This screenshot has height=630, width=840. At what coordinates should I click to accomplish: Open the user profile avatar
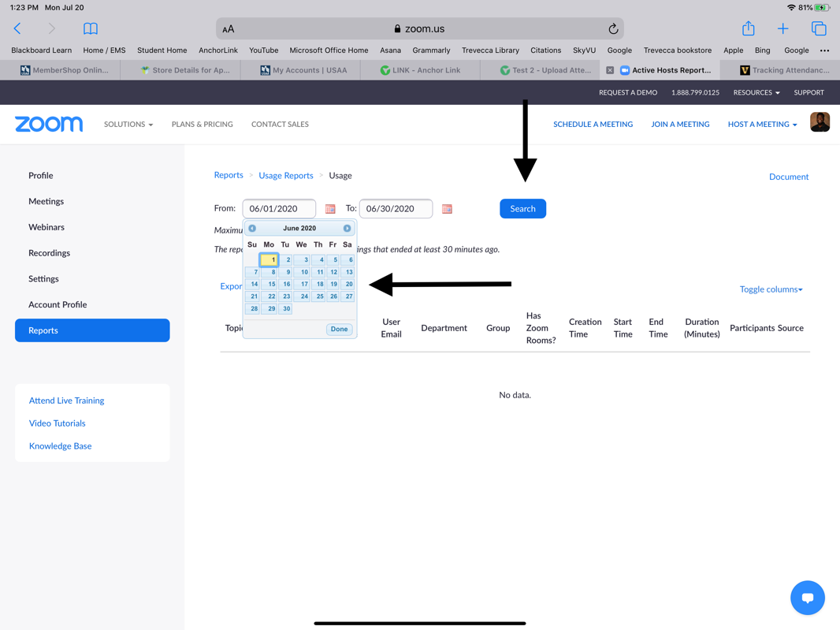click(x=820, y=122)
